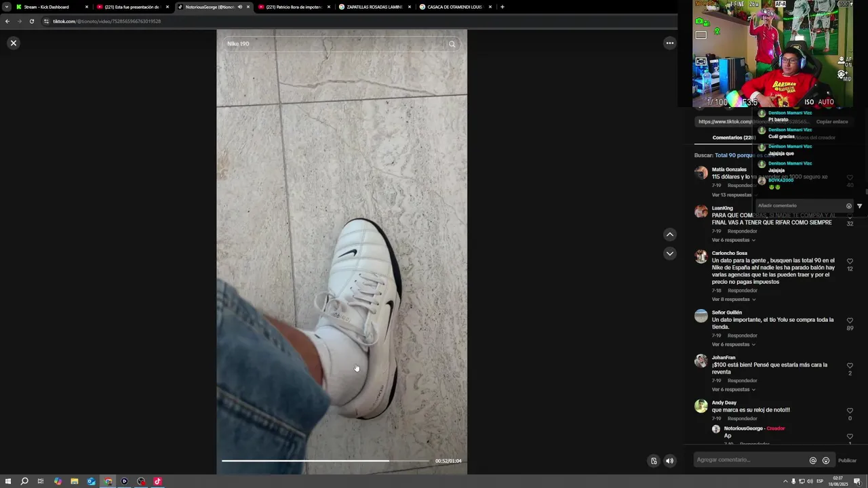Open system volume from the tray

810,481
